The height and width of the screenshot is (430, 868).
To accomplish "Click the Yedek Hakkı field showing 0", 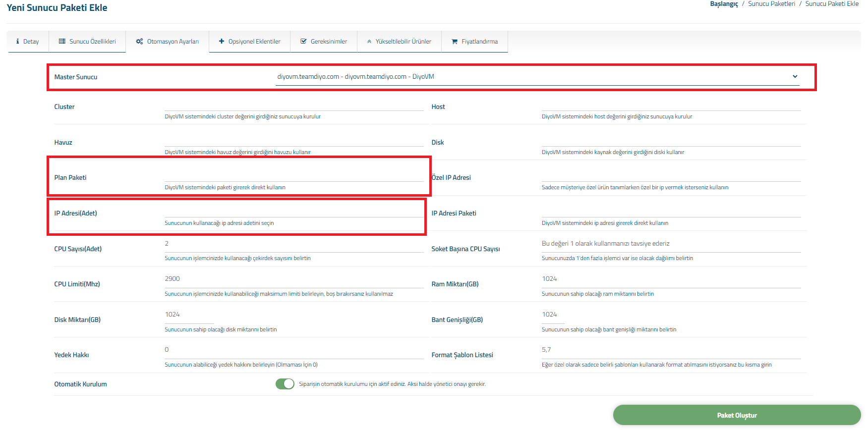I will click(294, 350).
